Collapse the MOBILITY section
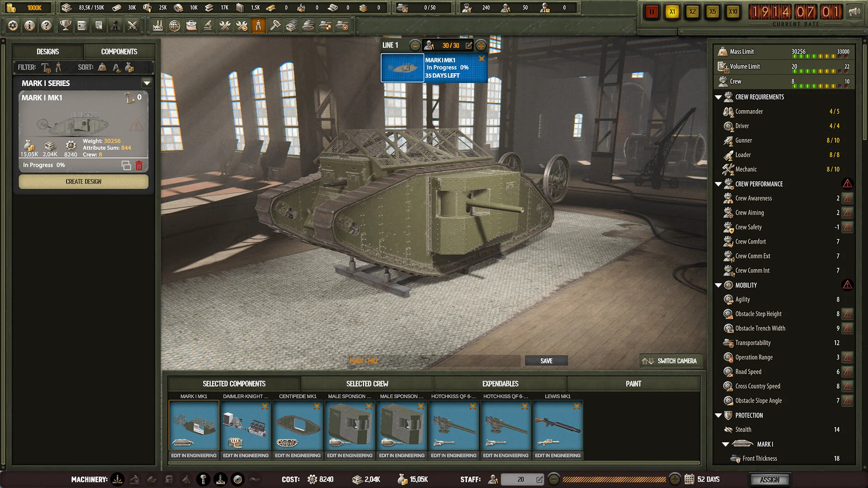This screenshot has height=488, width=868. tap(719, 285)
